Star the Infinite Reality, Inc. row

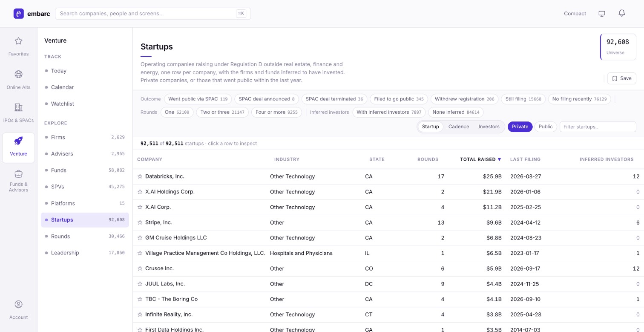coord(140,315)
